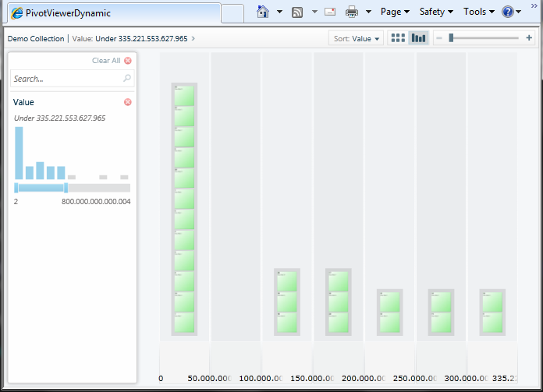Image resolution: width=543 pixels, height=392 pixels.
Task: Open the RSS feeds icon
Action: pyautogui.click(x=297, y=12)
